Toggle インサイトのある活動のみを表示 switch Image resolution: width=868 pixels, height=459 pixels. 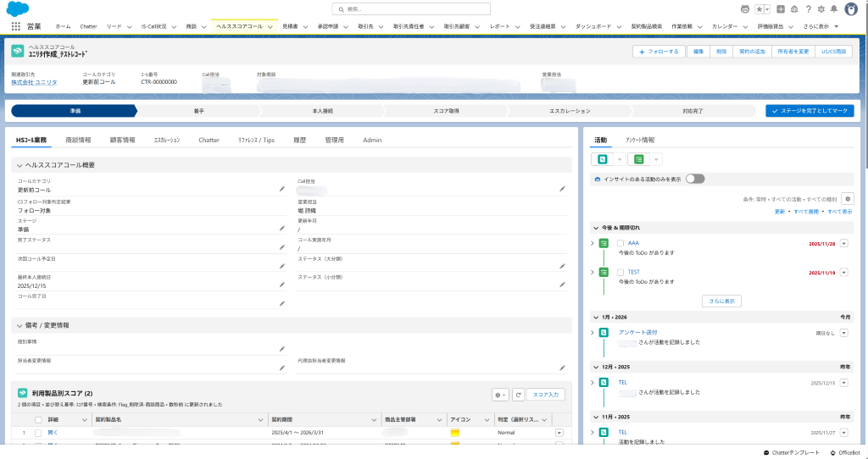695,179
